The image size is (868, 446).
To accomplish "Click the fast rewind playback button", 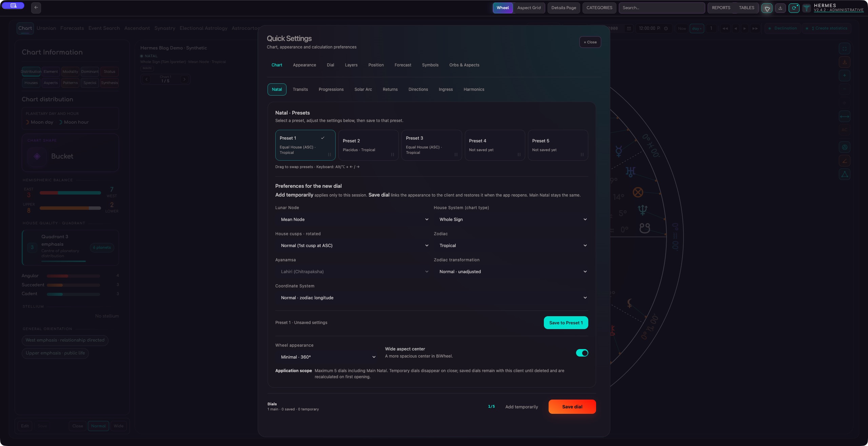I will [x=725, y=28].
